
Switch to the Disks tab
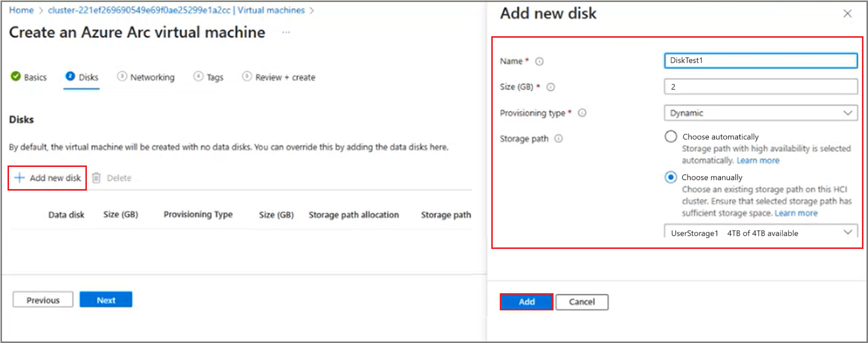click(x=82, y=77)
